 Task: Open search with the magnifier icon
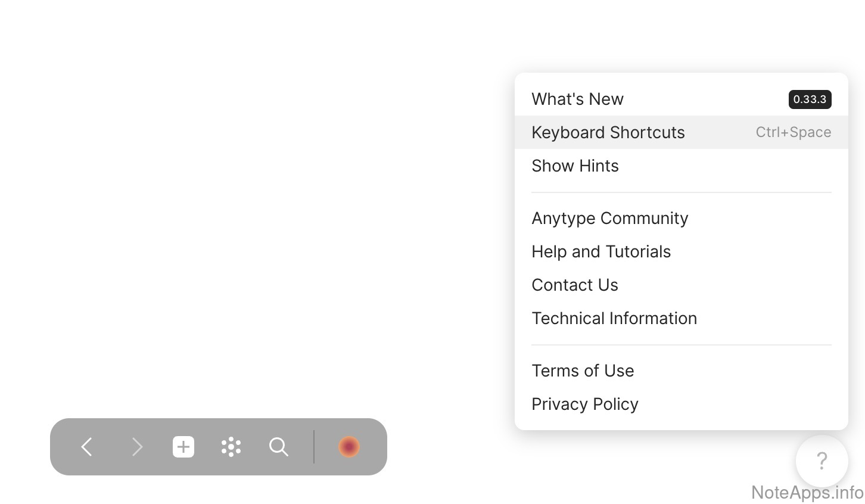click(x=279, y=447)
